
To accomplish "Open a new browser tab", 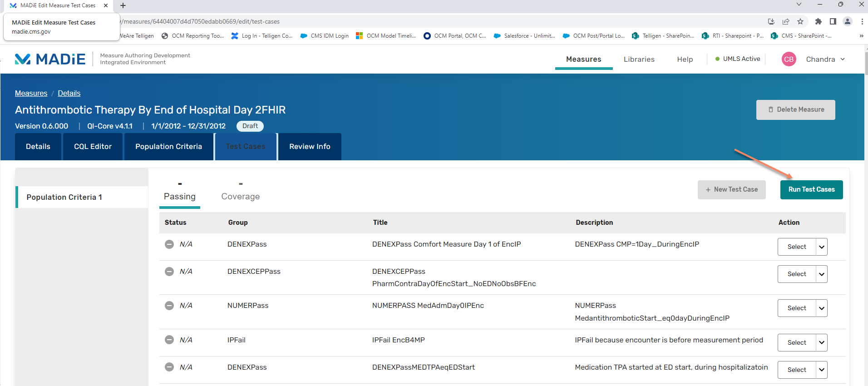I will [x=123, y=5].
